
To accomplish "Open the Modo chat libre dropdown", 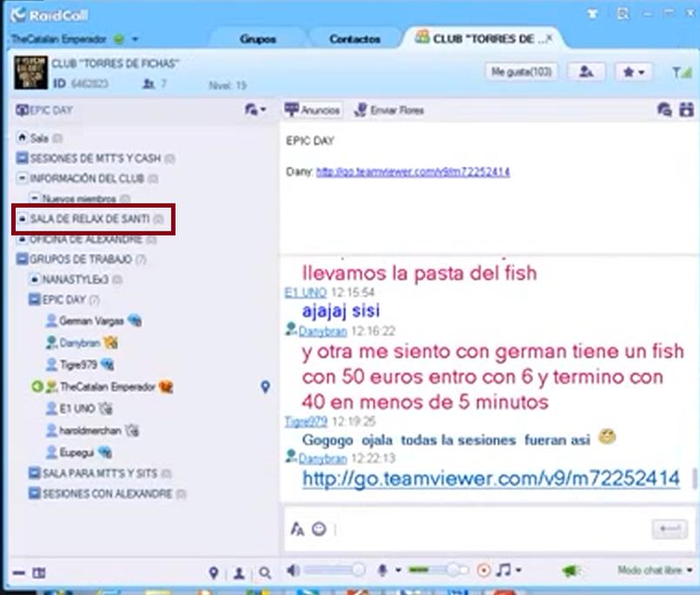I will tap(655, 570).
